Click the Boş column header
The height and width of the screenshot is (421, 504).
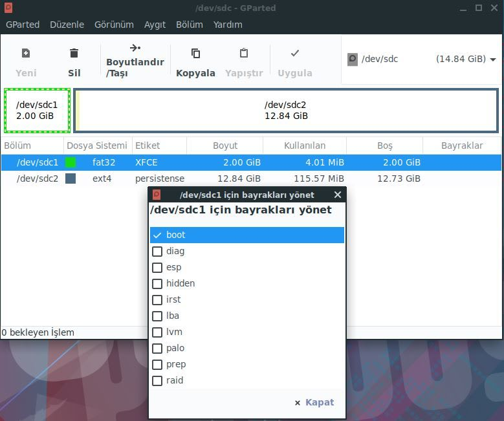(384, 146)
